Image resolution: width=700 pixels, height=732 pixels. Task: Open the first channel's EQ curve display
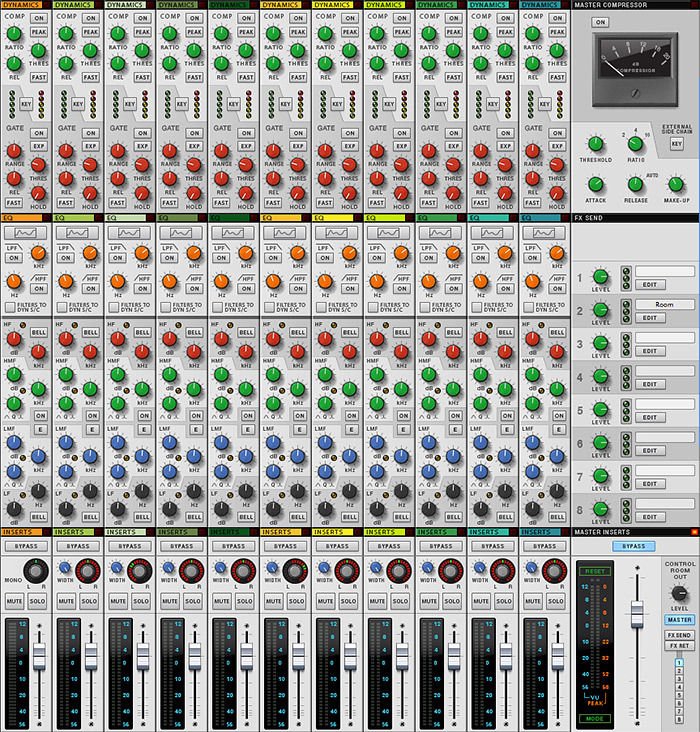pos(26,232)
